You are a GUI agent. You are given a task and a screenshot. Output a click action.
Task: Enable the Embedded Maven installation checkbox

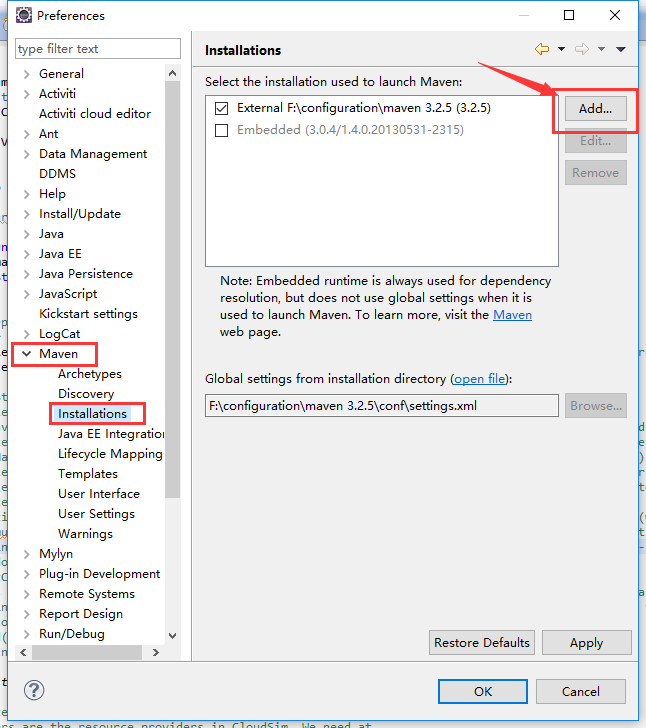(x=222, y=130)
